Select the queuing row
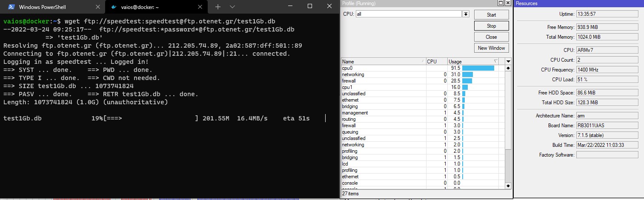 [423, 132]
